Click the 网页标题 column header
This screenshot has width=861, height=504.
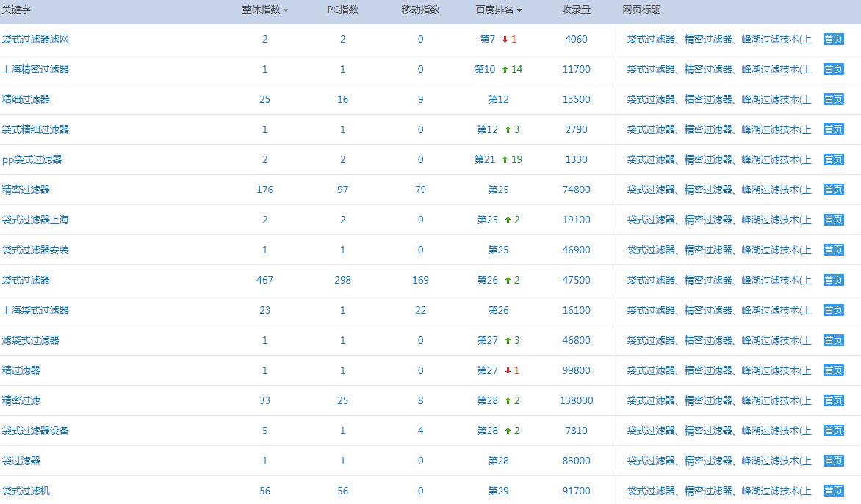click(x=641, y=10)
